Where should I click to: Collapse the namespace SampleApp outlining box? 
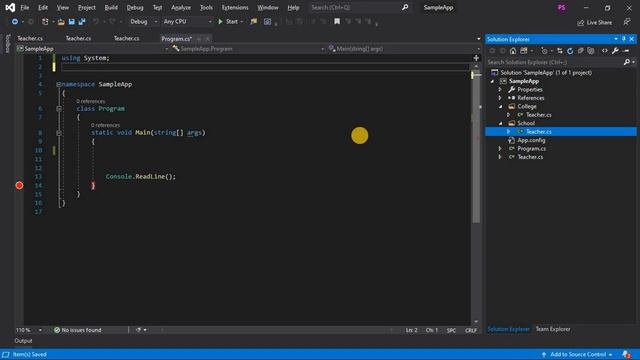click(x=58, y=84)
